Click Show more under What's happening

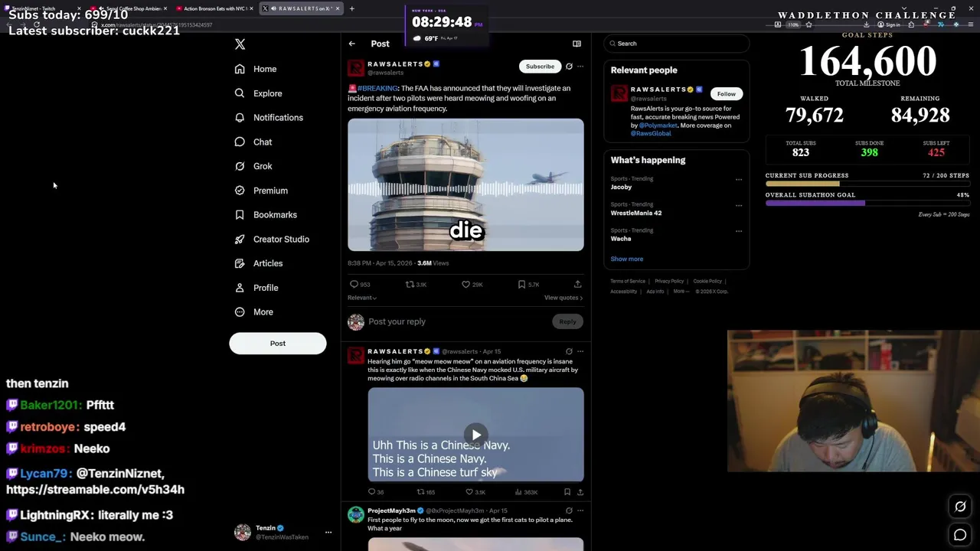click(626, 259)
